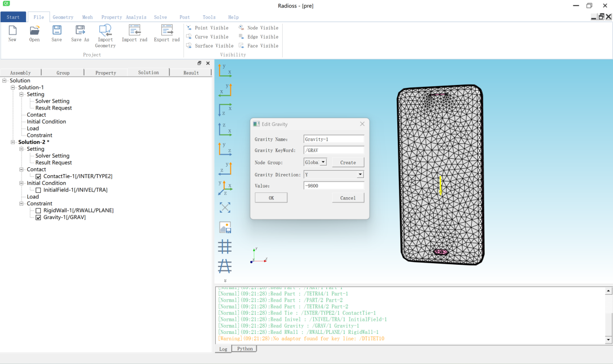613x364 pixels.
Task: Edit the Gravity Name field
Action: coord(334,139)
